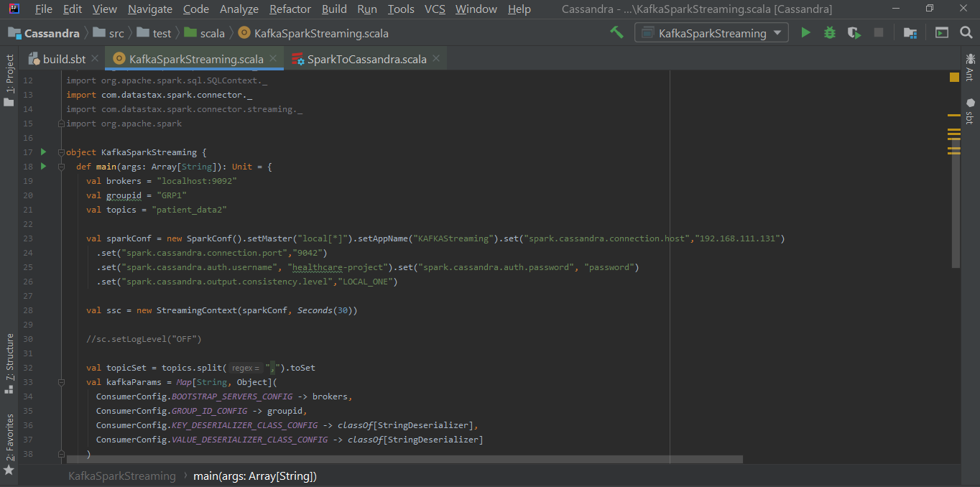Open the File menu
The image size is (980, 487).
(x=43, y=9)
